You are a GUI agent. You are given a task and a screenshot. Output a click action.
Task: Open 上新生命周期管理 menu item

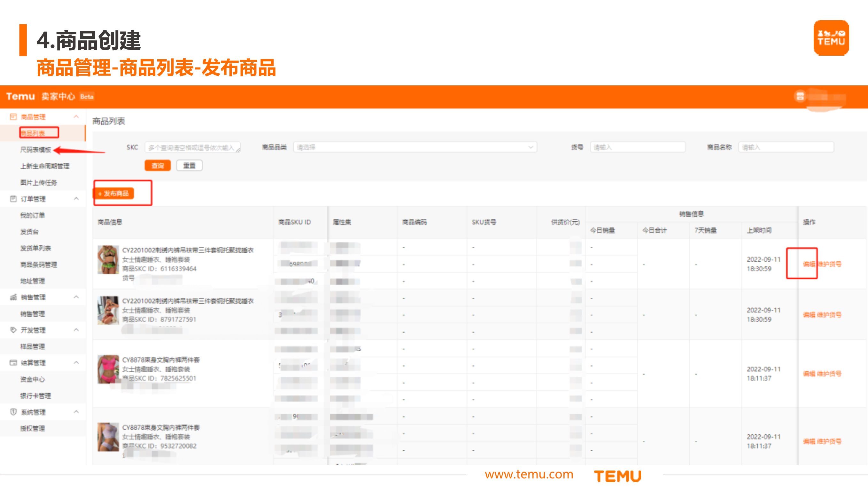coord(45,166)
